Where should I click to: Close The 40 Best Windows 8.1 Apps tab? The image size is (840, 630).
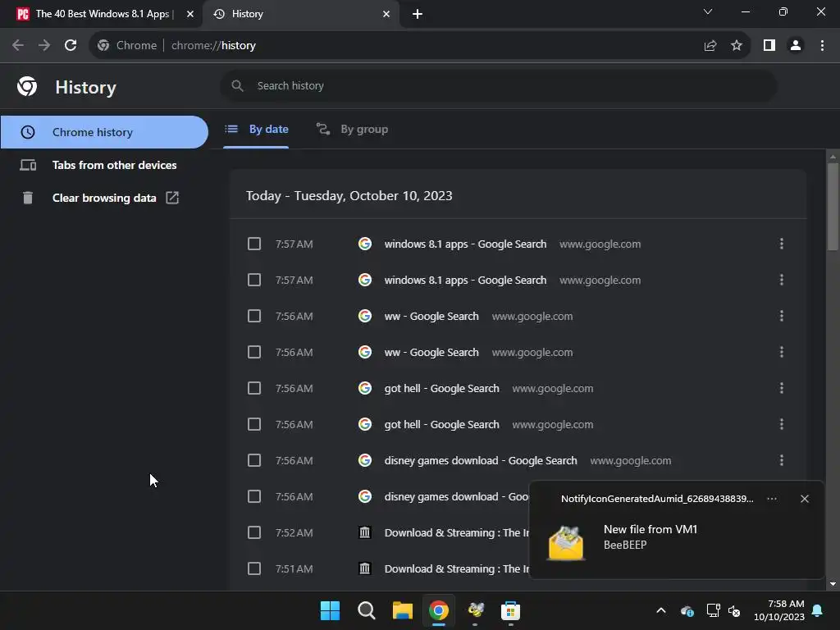pyautogui.click(x=190, y=14)
